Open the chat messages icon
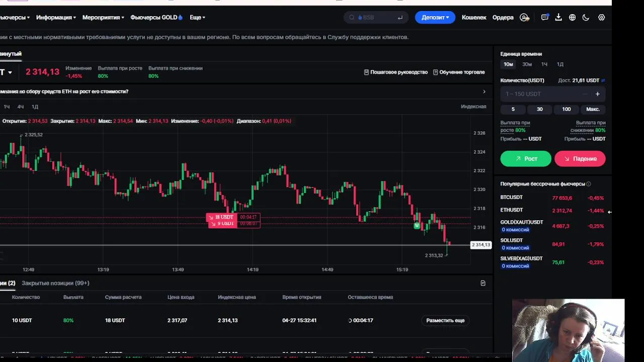 pos(545,18)
